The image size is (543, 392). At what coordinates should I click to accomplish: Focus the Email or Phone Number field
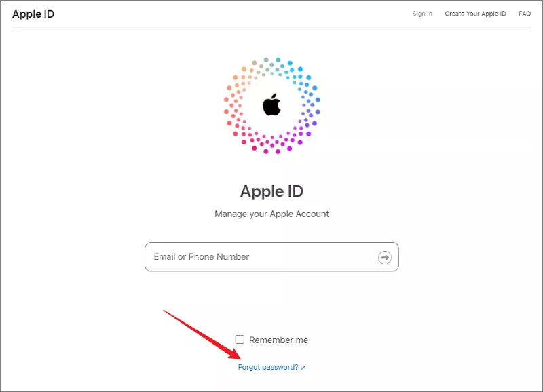[258, 257]
